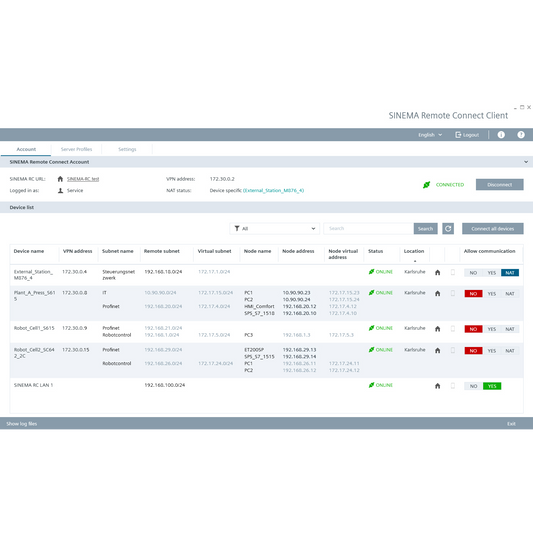This screenshot has height=533, width=533.
Task: Click home icon in Plant_A_Press_S615 row
Action: click(x=437, y=293)
